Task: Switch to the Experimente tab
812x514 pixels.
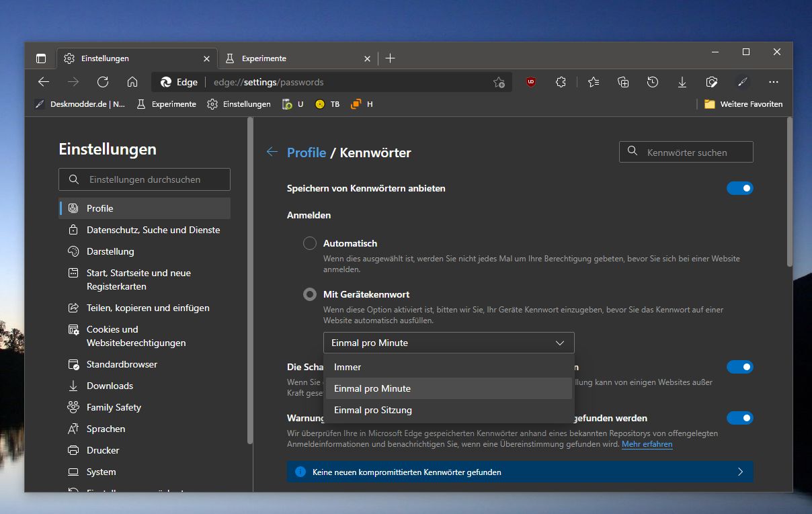Action: click(298, 58)
